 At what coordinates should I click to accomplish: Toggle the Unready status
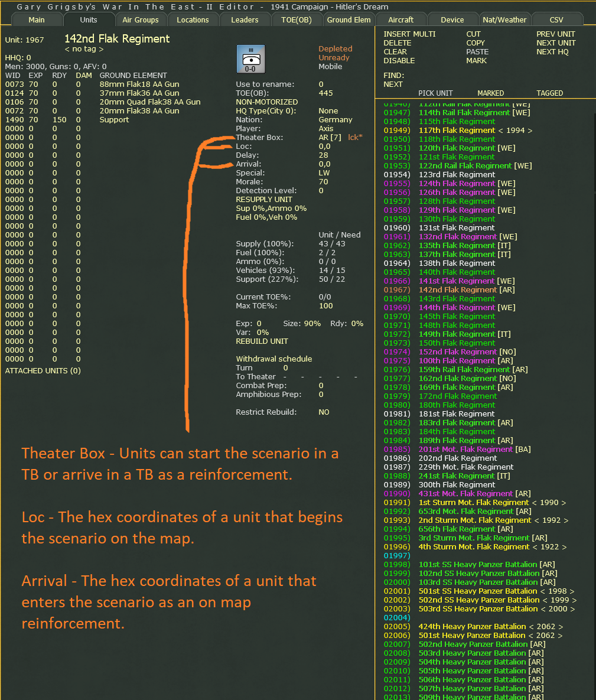coord(334,57)
